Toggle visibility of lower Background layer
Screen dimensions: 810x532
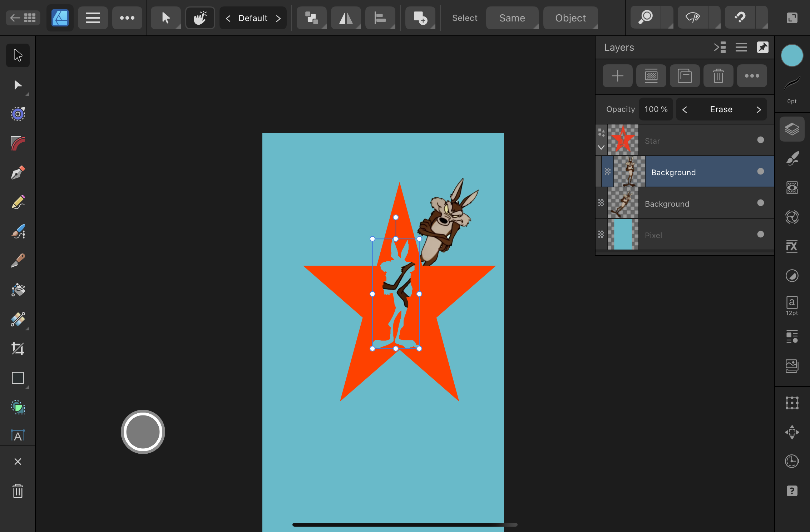point(761,203)
